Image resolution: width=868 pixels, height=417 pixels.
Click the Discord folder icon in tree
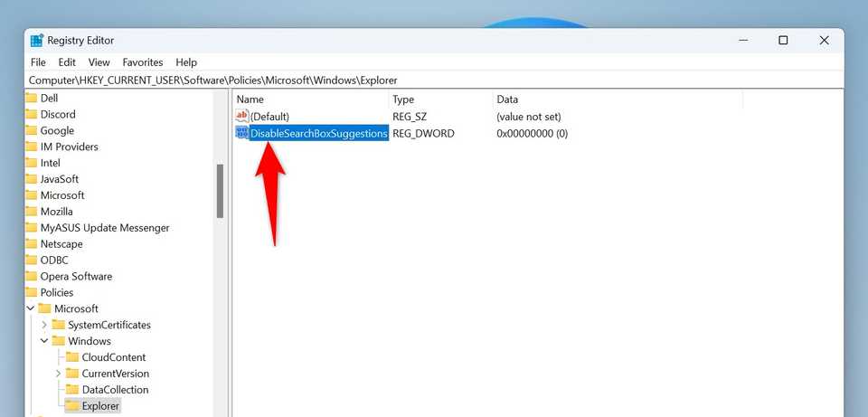[32, 114]
